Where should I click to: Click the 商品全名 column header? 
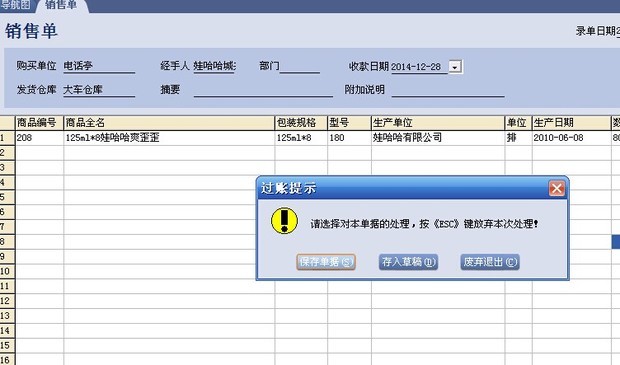[x=169, y=123]
